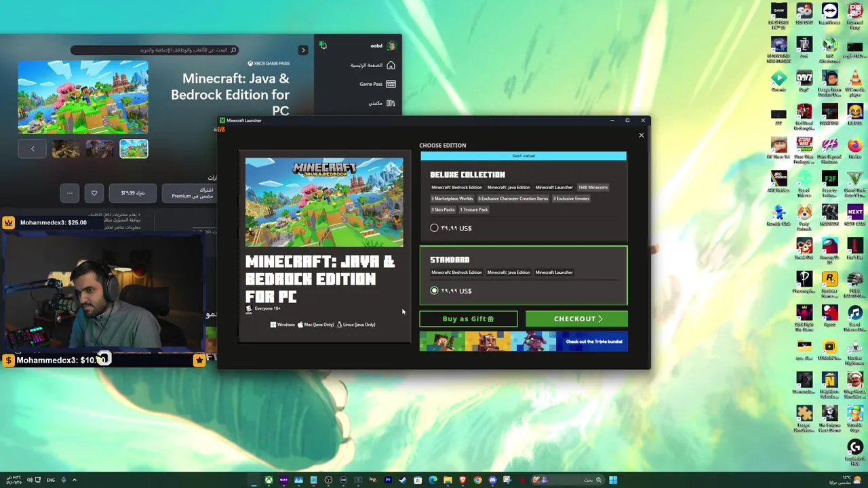Open Microsoft Edge from the taskbar

coord(433,480)
